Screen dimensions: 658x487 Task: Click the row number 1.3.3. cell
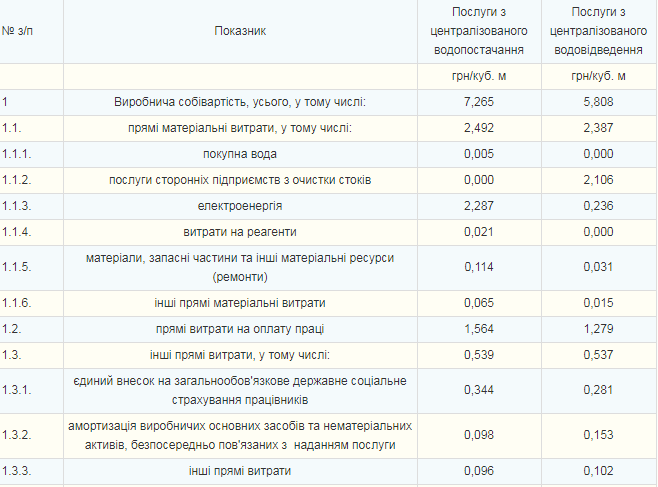tap(20, 471)
